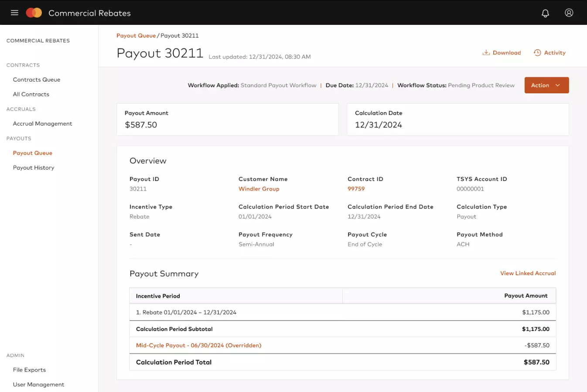
Task: Click the Activity clock icon
Action: click(x=537, y=53)
